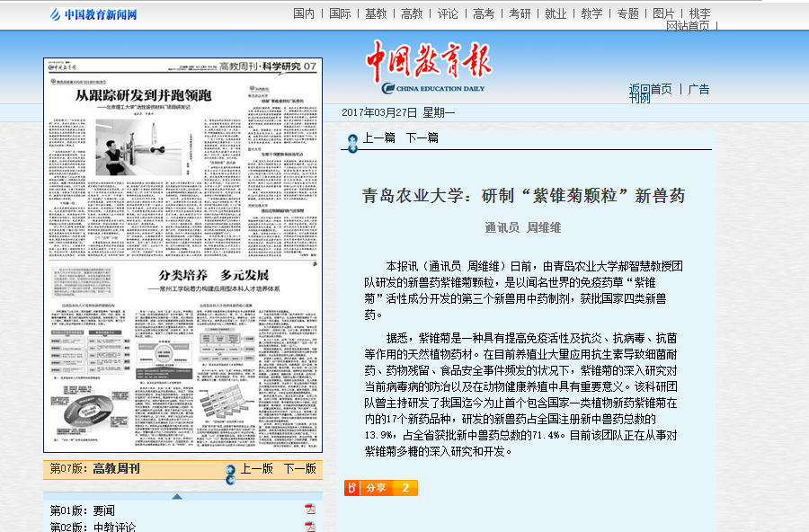Collapse the page list with the up triangle
Screen dimensions: 809x532
[177, 496]
